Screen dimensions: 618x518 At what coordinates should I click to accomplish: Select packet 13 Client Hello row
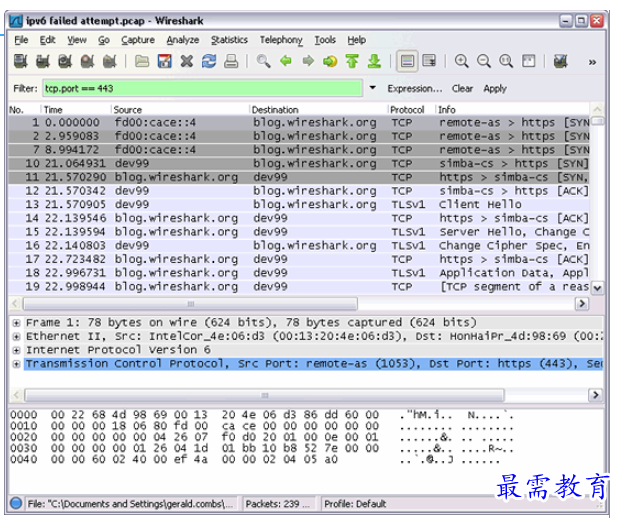pyautogui.click(x=299, y=205)
